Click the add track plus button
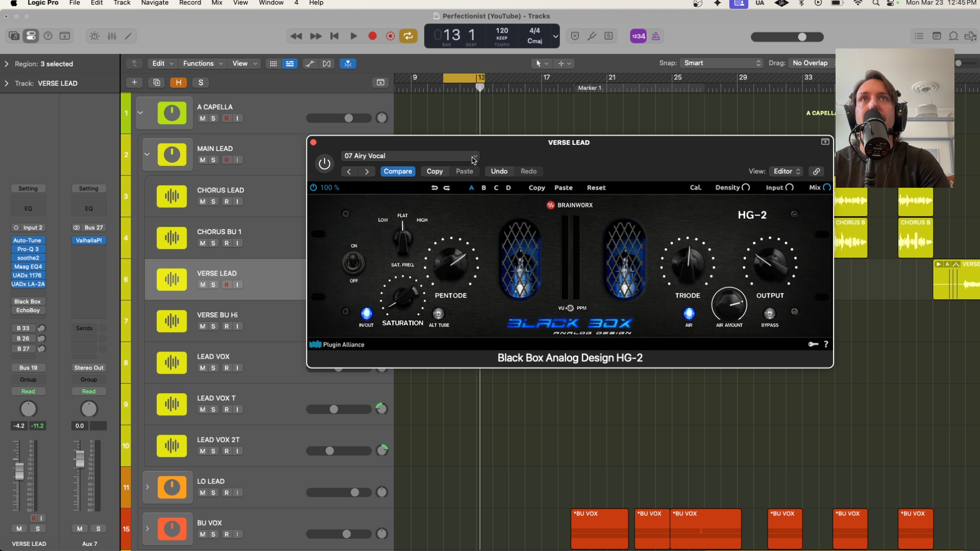The height and width of the screenshot is (551, 980). [x=134, y=83]
